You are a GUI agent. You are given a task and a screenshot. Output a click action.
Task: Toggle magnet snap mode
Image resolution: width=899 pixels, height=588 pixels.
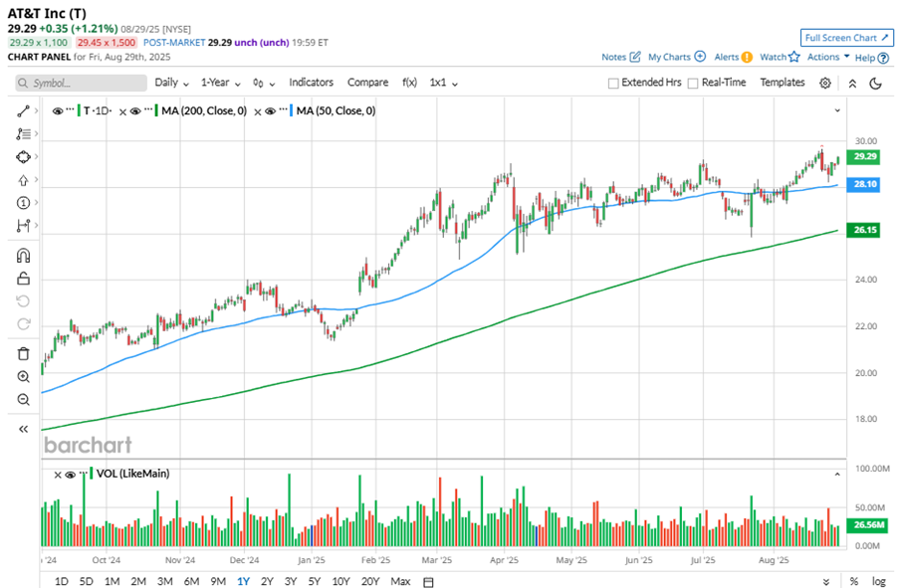point(23,256)
